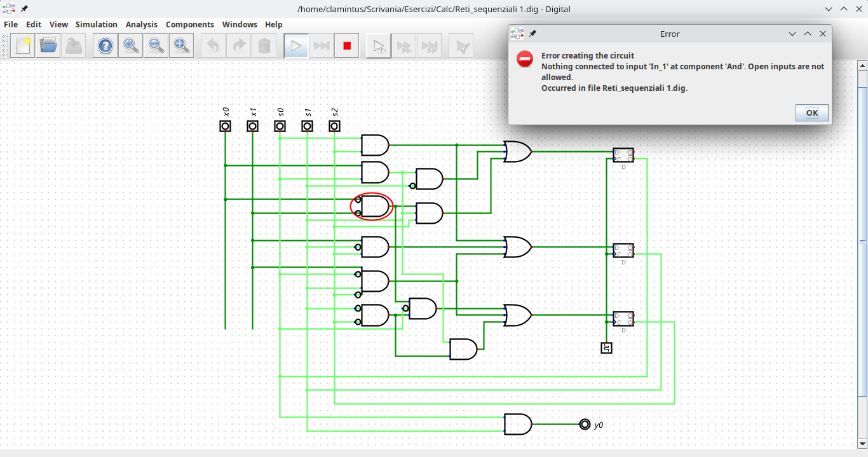Viewport: 868px width, 457px height.
Task: Start the circuit simulation
Action: [295, 45]
